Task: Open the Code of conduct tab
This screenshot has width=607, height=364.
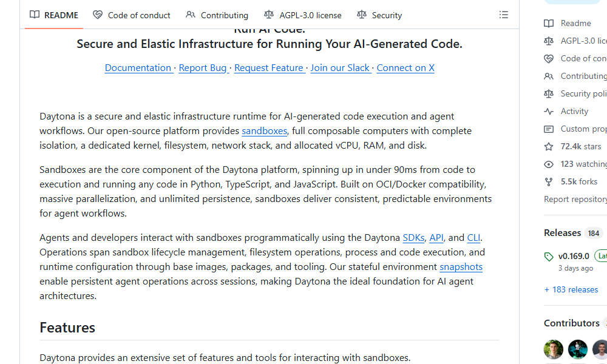Action: (139, 15)
